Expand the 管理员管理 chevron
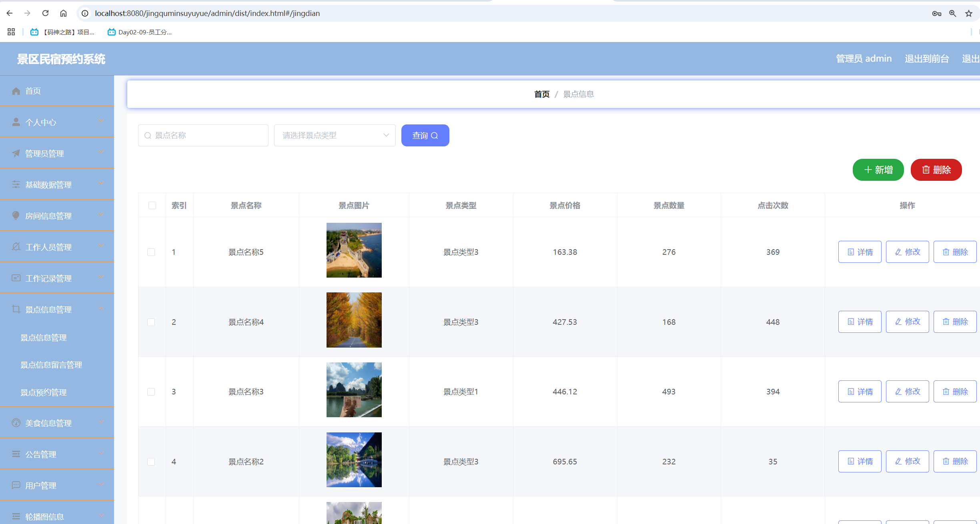 pos(101,152)
